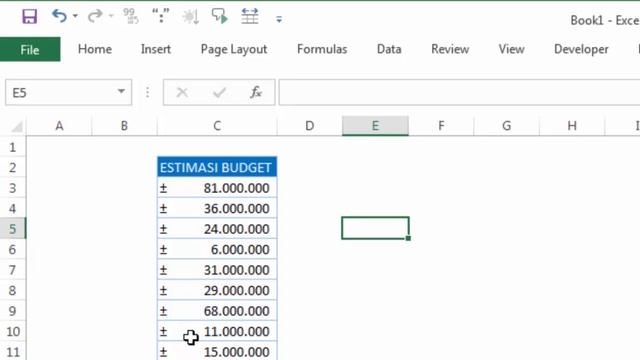Click the ESTIMASI BUDGET header cell

point(217,167)
